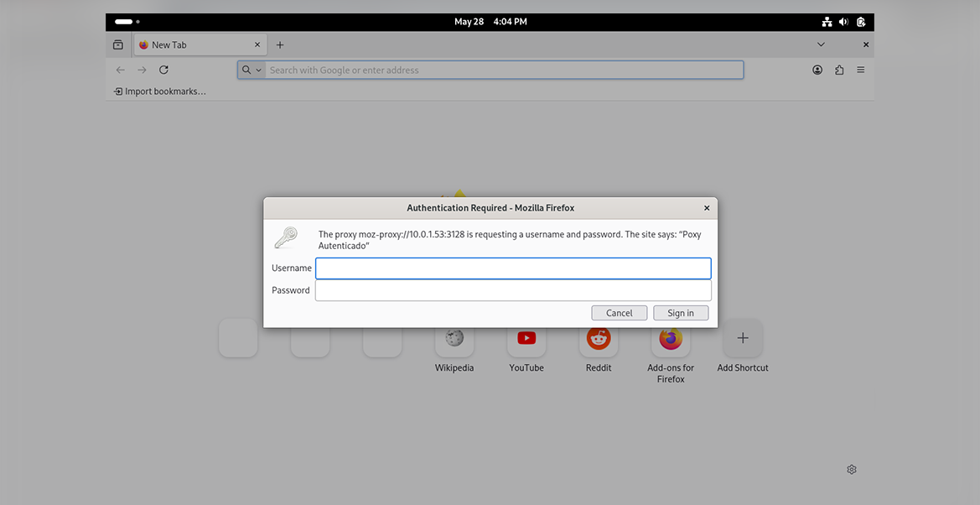Viewport: 980px width, 505px height.
Task: Click the back arrow button
Action: (121, 70)
